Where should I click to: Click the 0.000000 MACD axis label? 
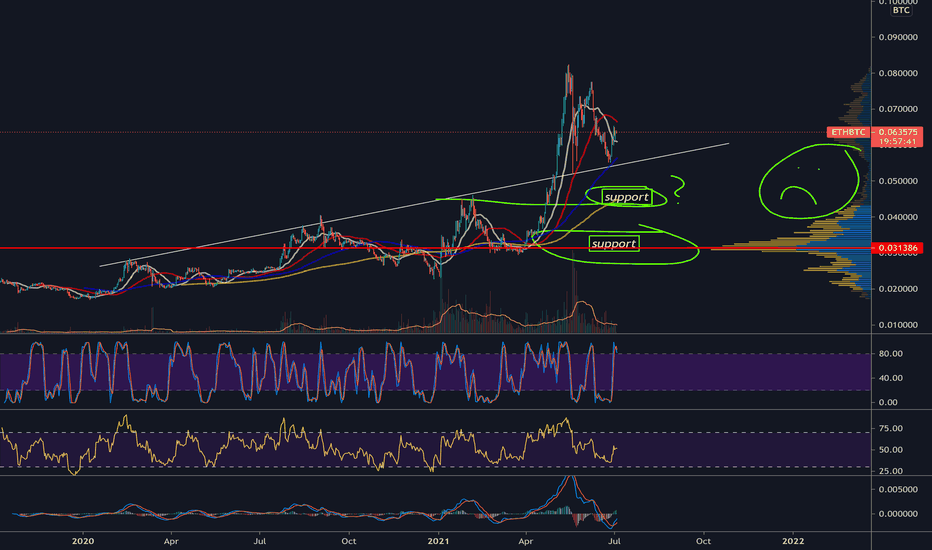click(898, 514)
